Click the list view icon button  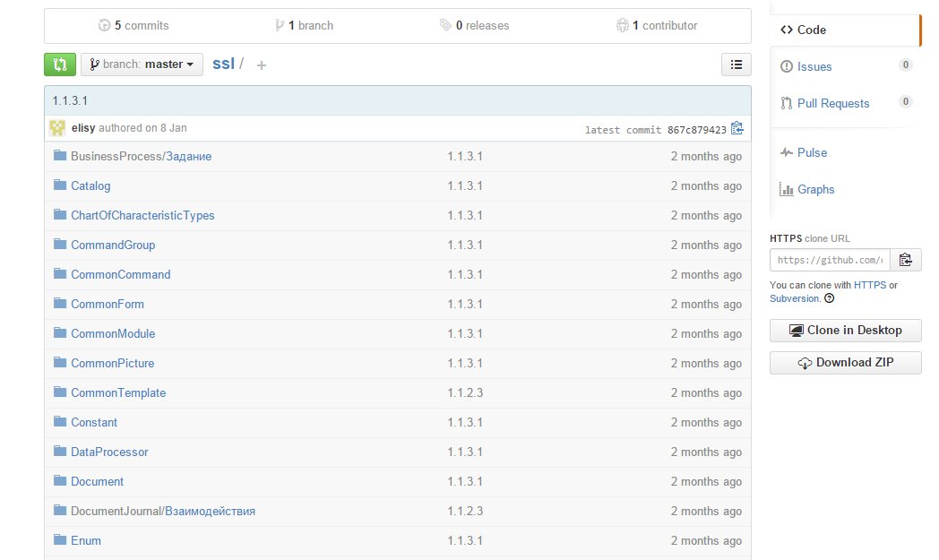[x=736, y=65]
